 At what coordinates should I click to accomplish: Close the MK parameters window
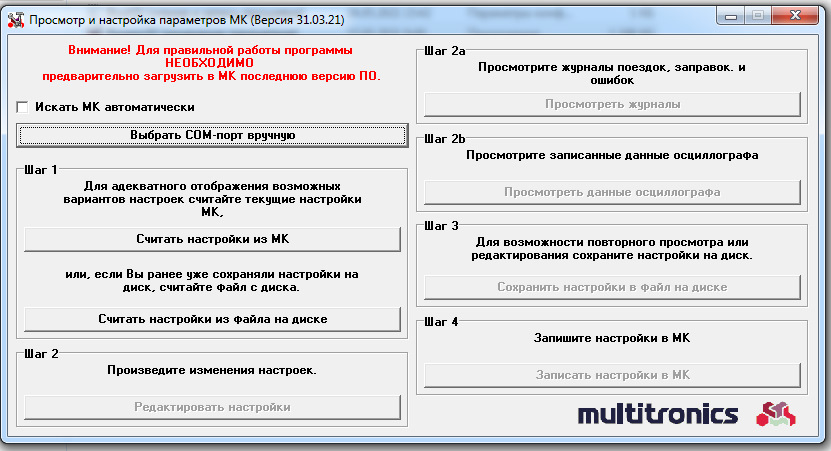[x=795, y=16]
